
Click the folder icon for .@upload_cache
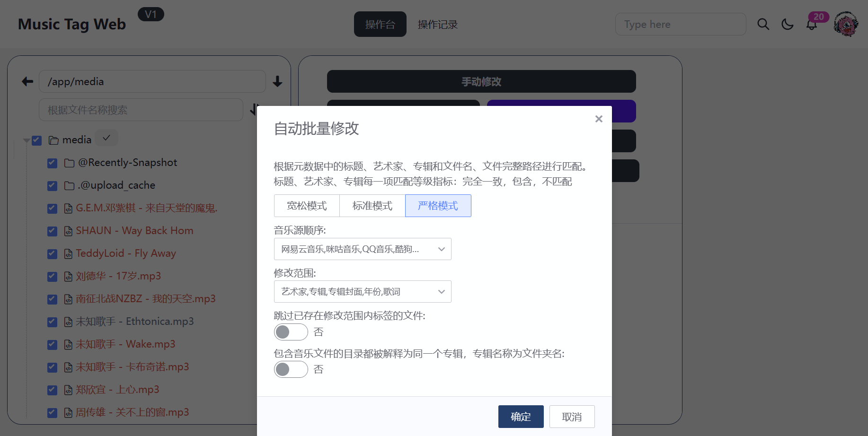click(69, 185)
